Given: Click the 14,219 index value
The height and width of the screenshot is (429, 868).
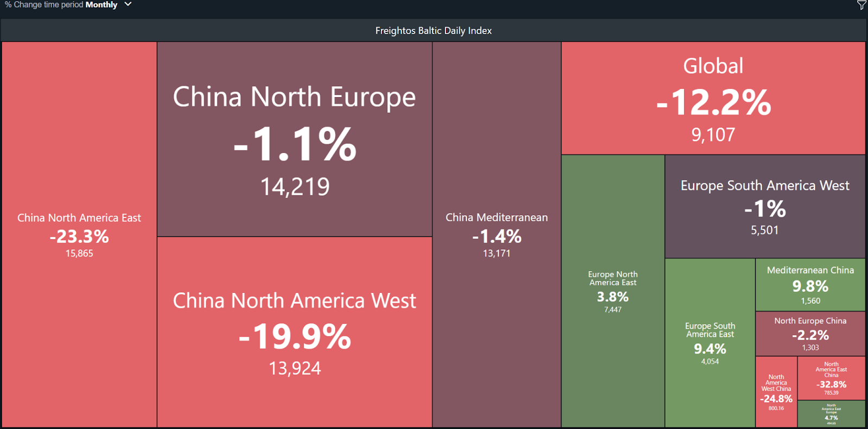Looking at the screenshot, I should (295, 187).
